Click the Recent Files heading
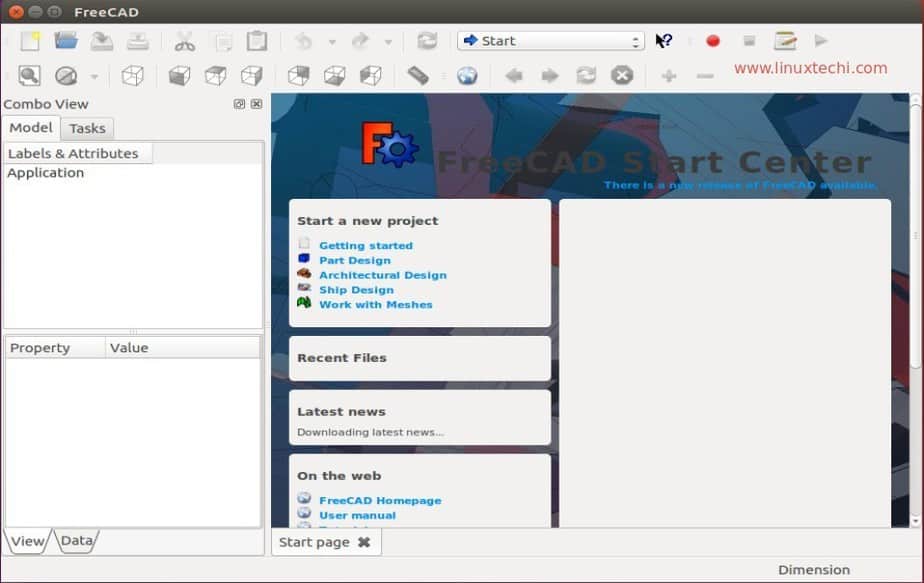Viewport: 924px width, 583px height. coord(342,358)
